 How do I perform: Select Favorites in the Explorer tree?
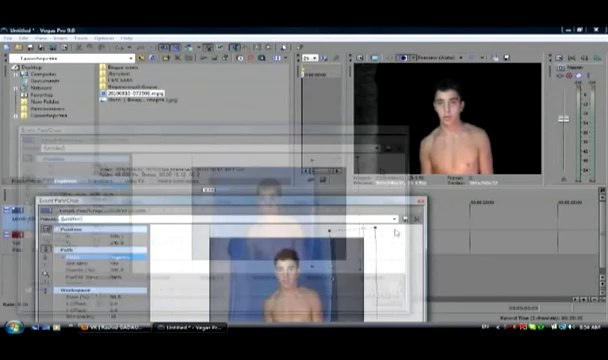click(x=41, y=95)
